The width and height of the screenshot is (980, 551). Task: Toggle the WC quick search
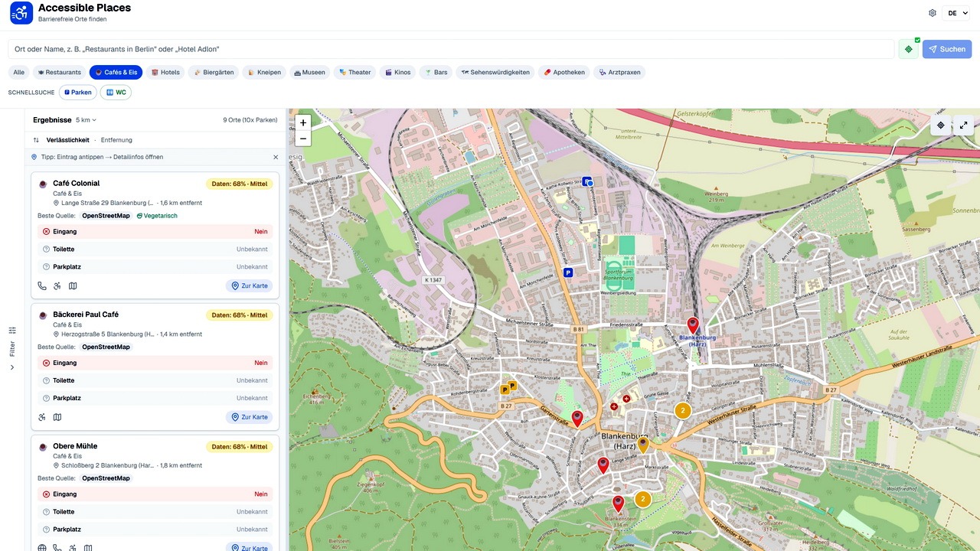[x=116, y=93]
